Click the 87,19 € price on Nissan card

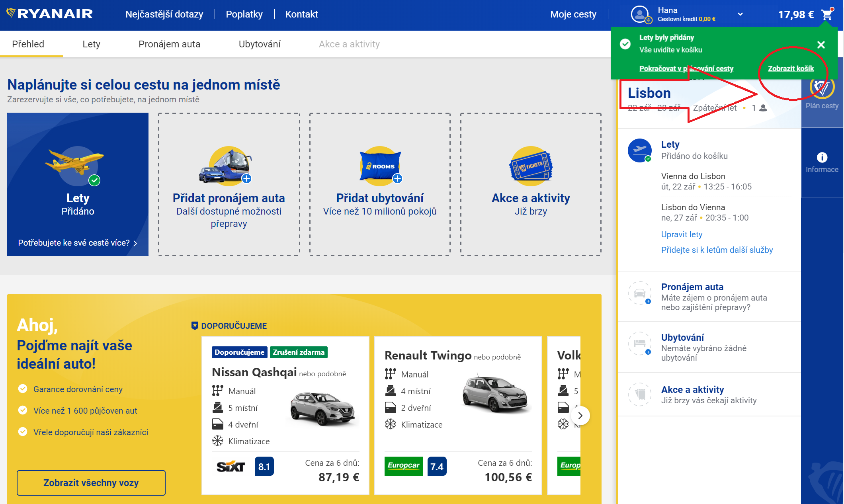point(339,477)
